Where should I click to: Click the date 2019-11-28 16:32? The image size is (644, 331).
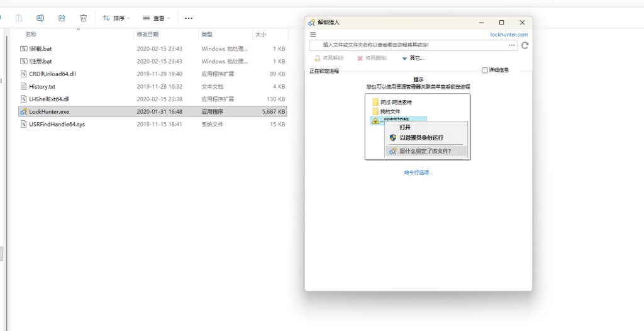tap(159, 86)
